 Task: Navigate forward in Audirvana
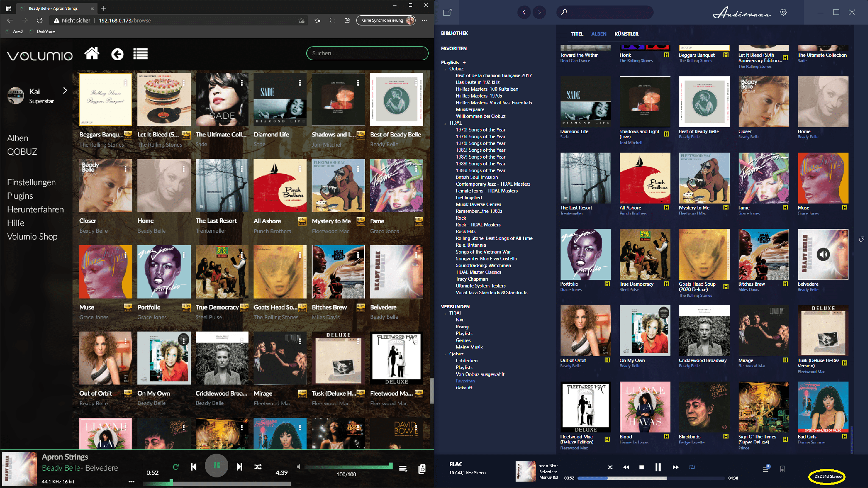pos(539,12)
